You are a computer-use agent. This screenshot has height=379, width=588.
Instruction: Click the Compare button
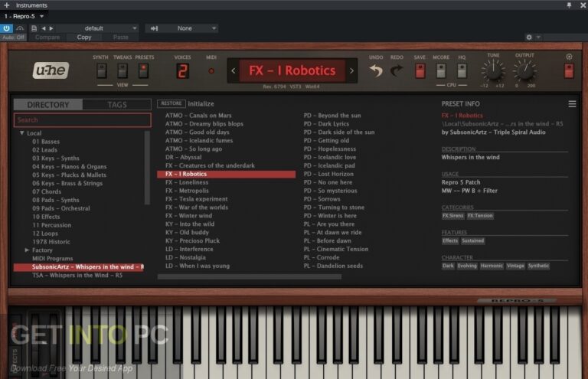(x=47, y=37)
